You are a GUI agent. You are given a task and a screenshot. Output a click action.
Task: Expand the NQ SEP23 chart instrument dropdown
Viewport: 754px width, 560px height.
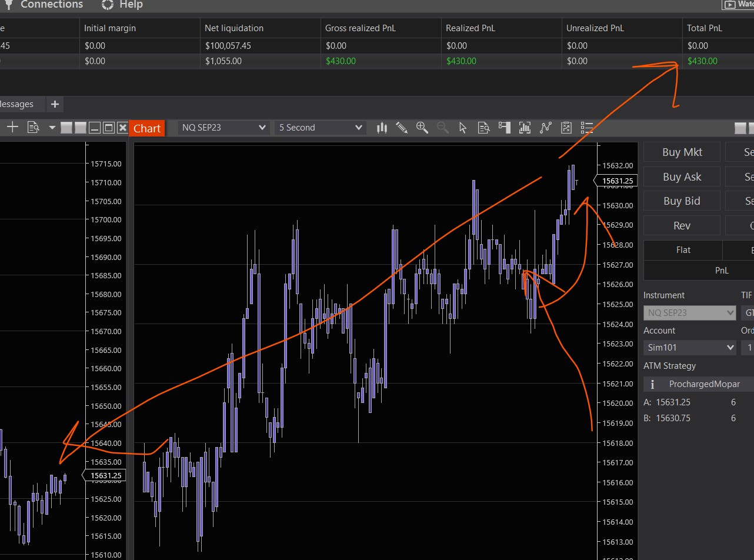point(223,128)
